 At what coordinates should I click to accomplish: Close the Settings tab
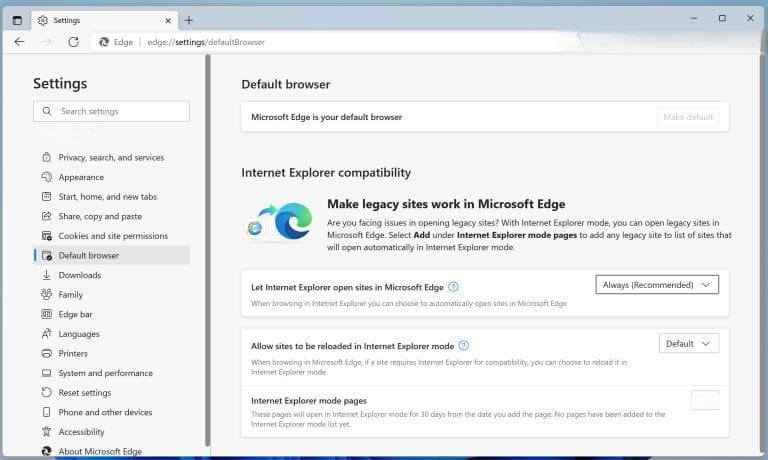[168, 21]
